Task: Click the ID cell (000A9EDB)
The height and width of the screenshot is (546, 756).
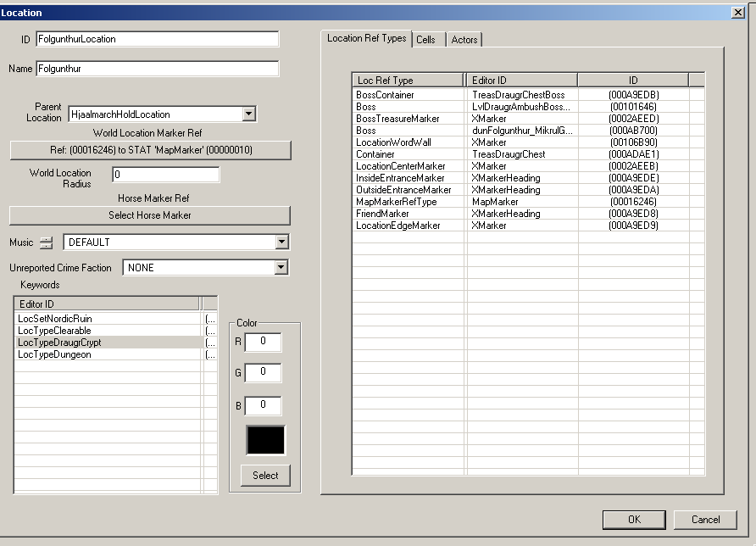Action: click(634, 95)
